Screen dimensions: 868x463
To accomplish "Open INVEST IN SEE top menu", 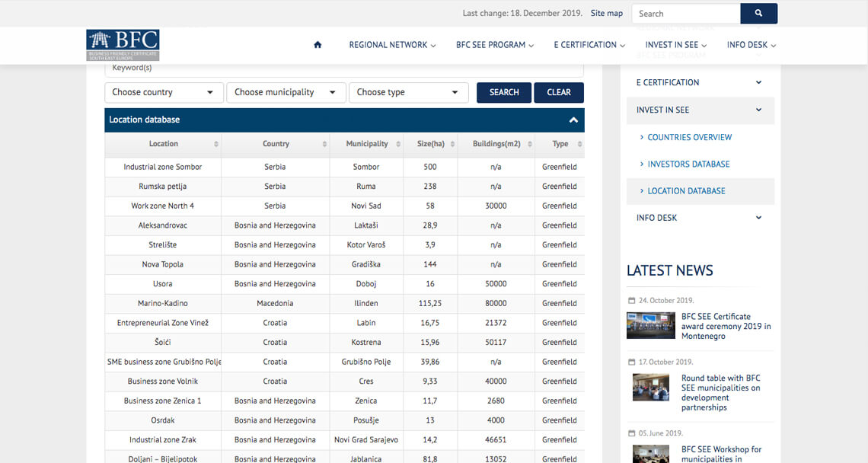I will click(x=675, y=45).
